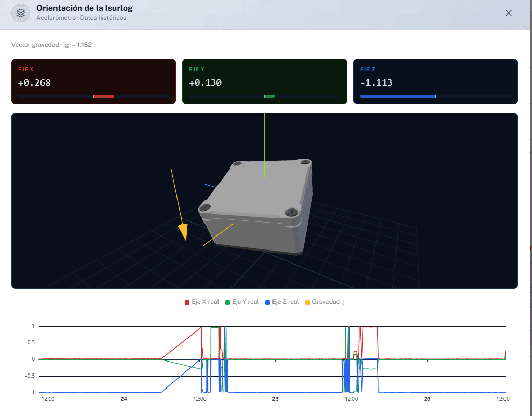The height and width of the screenshot is (416, 532).
Task: Click the chart date label 26
Action: tap(427, 399)
